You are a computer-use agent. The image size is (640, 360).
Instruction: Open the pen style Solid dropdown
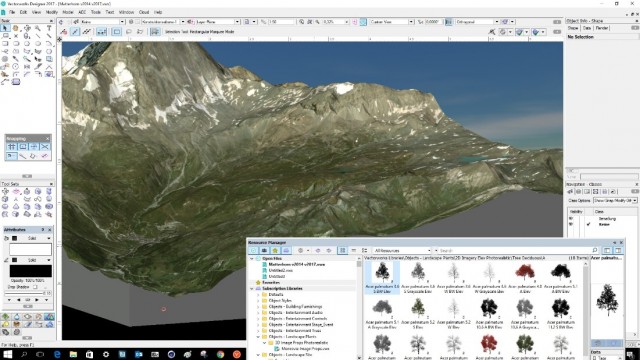(34, 260)
